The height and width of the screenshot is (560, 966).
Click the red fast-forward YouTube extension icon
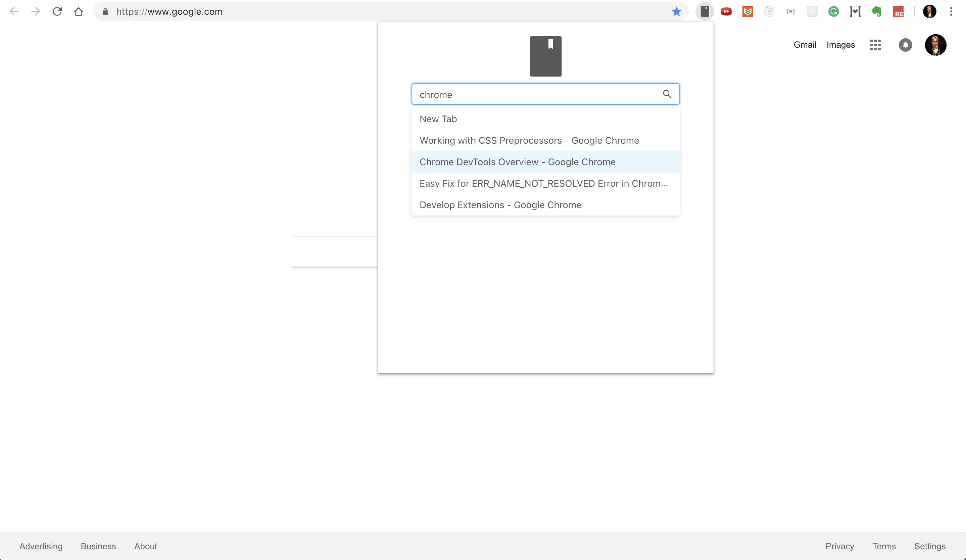[x=726, y=11]
